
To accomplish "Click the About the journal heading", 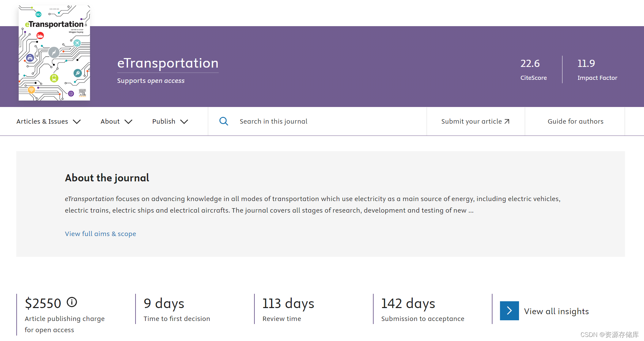I will (x=107, y=178).
